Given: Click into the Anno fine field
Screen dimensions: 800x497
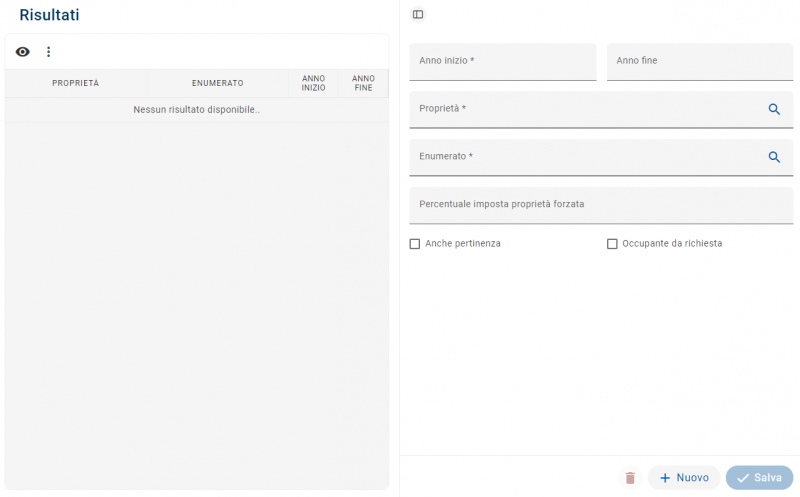Looking at the screenshot, I should coord(699,62).
